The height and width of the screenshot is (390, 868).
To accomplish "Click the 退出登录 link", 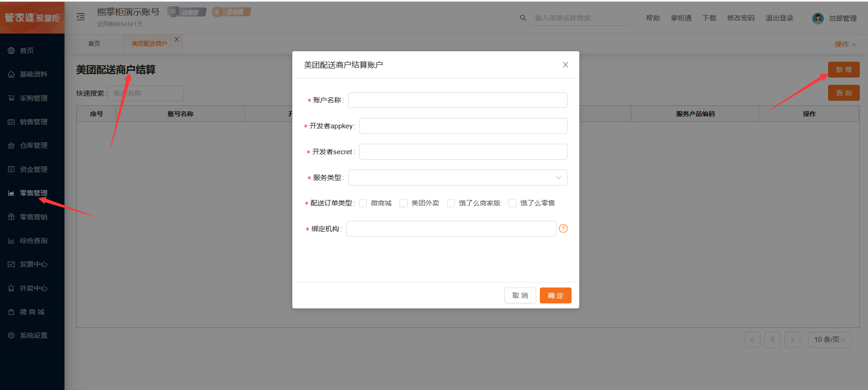I will 779,18.
